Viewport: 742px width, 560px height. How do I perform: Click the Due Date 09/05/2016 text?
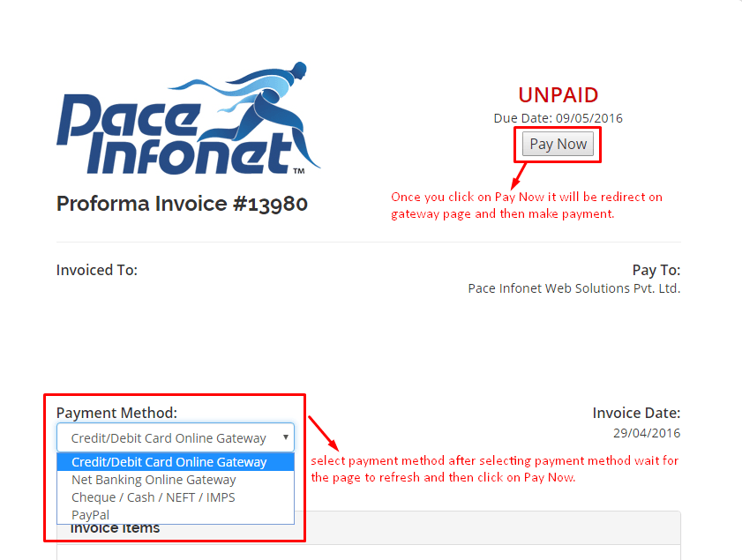[x=558, y=118]
